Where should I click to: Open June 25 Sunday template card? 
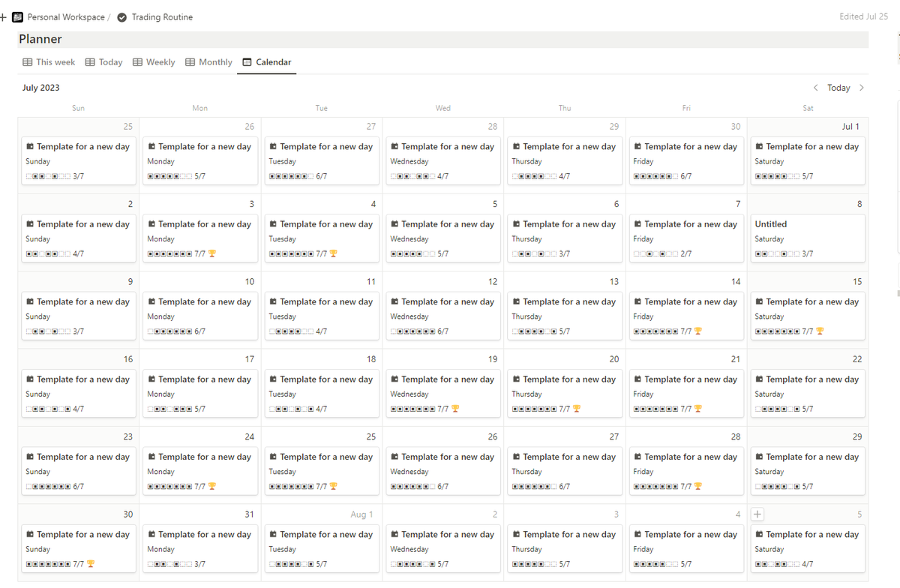[x=79, y=160]
